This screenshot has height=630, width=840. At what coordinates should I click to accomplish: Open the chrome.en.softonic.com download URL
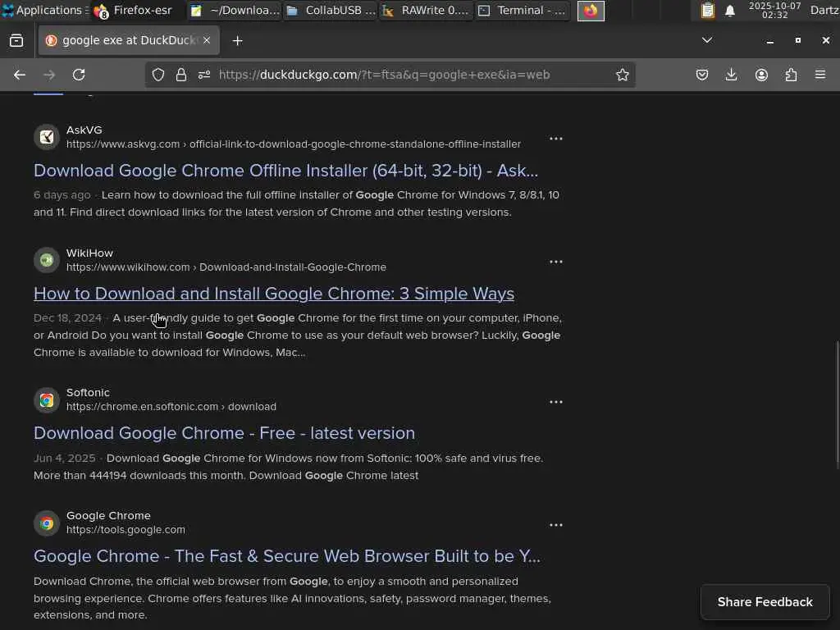click(x=171, y=407)
